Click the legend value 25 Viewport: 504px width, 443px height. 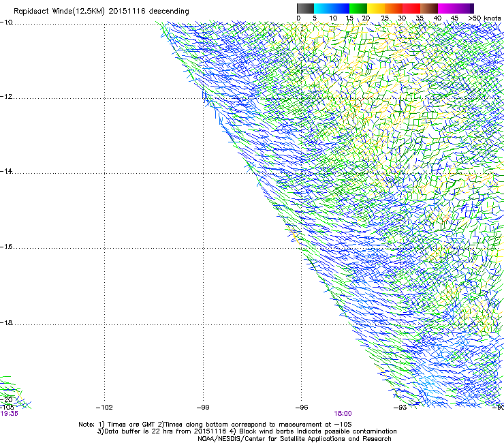(x=385, y=18)
